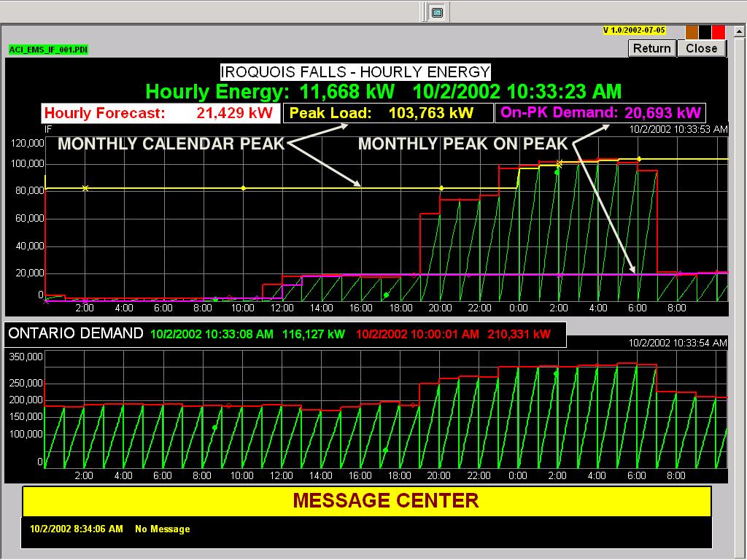Screen dimensions: 747x560
Task: Select the red color swatch above Close
Action: 719,32
